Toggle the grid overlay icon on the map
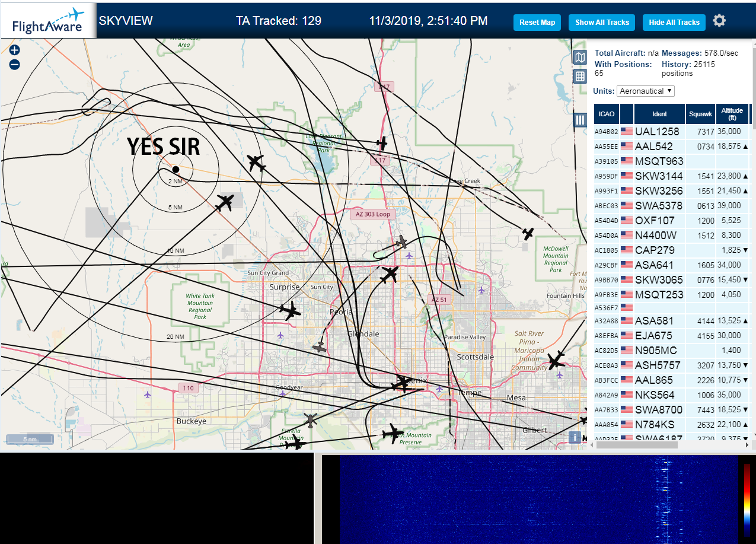Viewport: 756px width, 544px height. tap(580, 76)
